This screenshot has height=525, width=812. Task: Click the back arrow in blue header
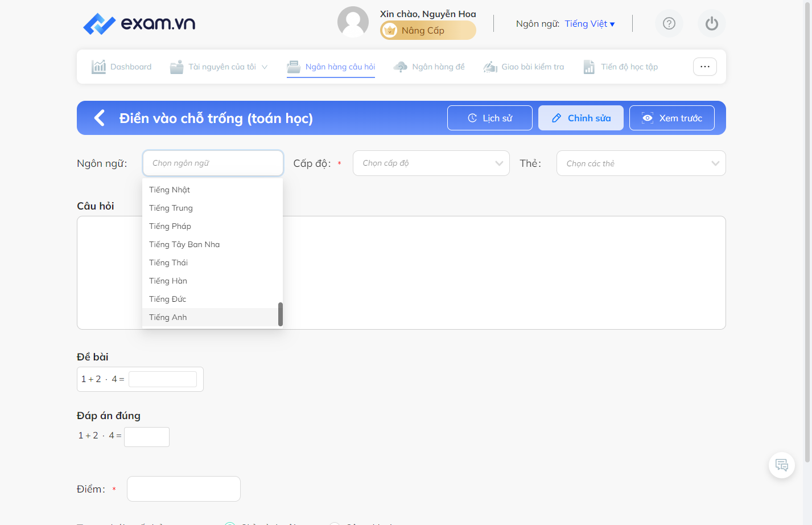100,118
